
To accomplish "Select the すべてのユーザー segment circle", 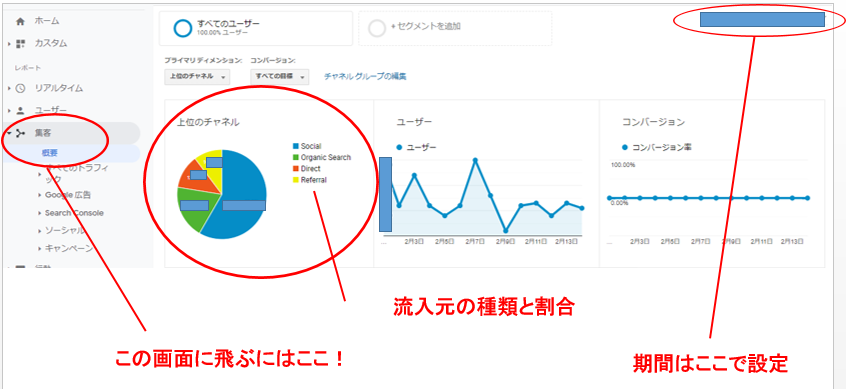I will [x=183, y=28].
